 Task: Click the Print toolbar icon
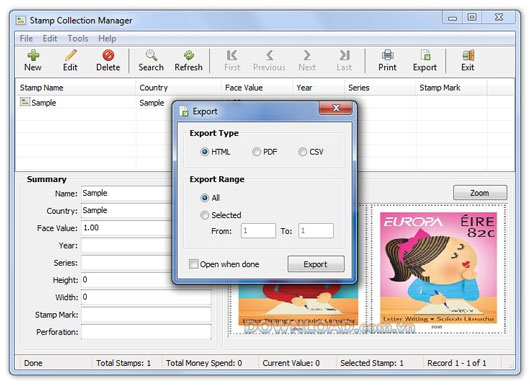387,55
